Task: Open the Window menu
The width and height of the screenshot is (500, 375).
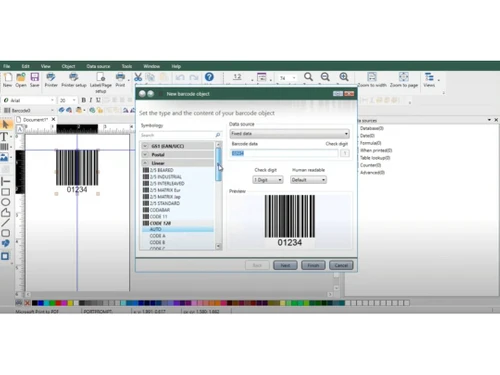Action: (151, 66)
